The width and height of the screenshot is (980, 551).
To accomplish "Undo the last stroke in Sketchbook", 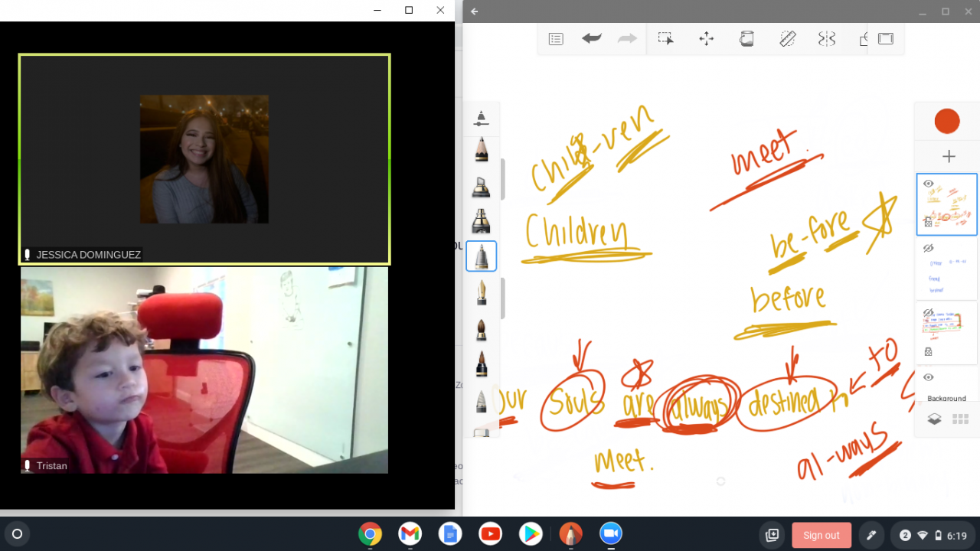I will tap(591, 38).
